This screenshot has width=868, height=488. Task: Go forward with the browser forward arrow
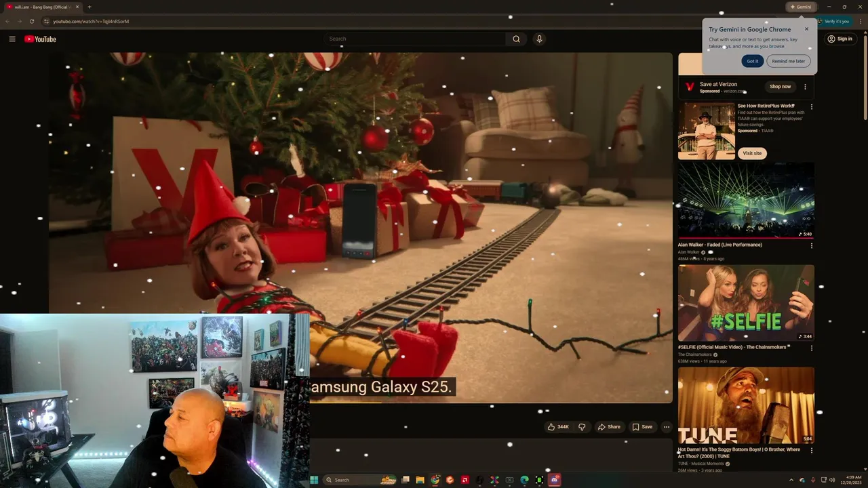(x=19, y=21)
